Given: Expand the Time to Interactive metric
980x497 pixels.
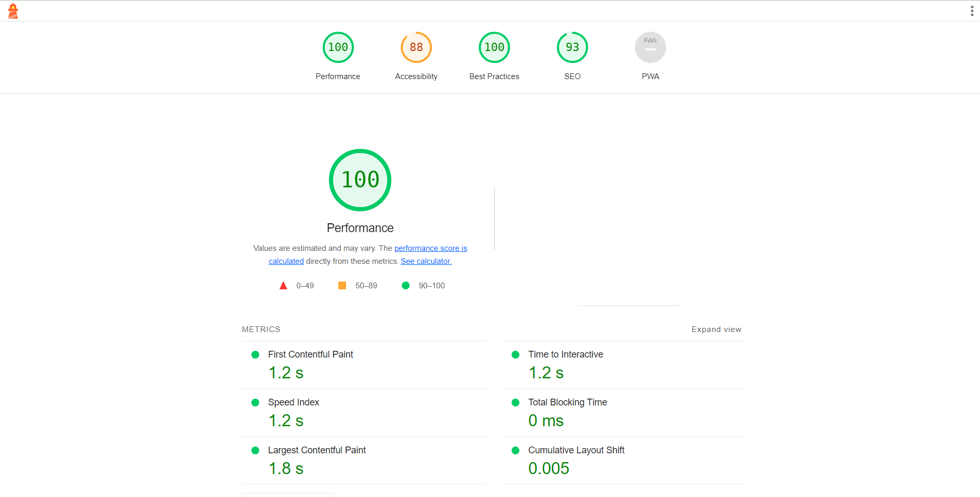Looking at the screenshot, I should 625,365.
